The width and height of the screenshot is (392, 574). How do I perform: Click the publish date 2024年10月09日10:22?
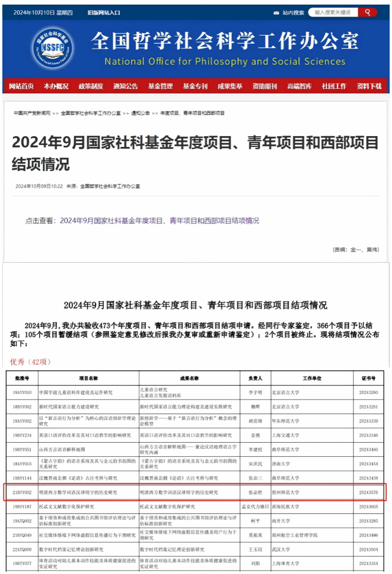click(x=39, y=186)
